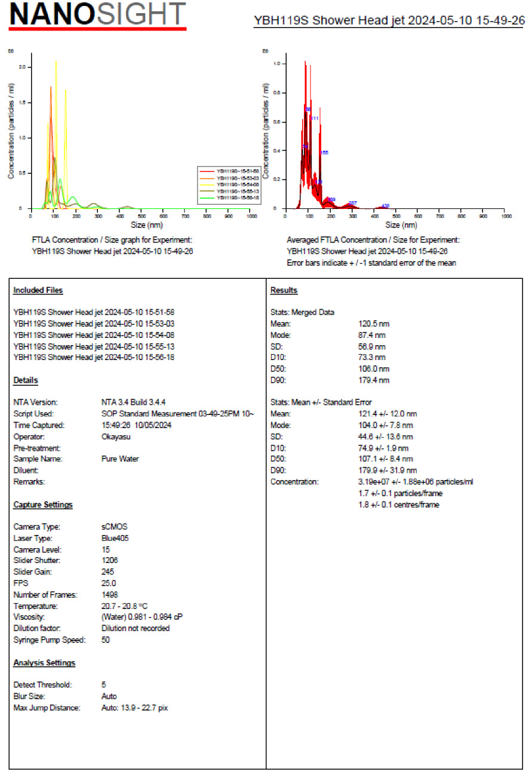Click the blue 438 peak label
Image resolution: width=532 pixels, height=778 pixels.
tap(385, 206)
